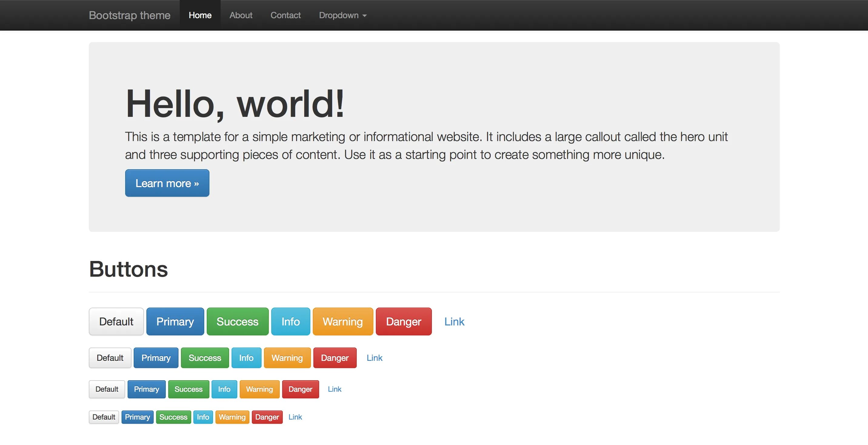Viewport: 868px width, 445px height.
Task: Click the largest Info button
Action: coord(290,321)
